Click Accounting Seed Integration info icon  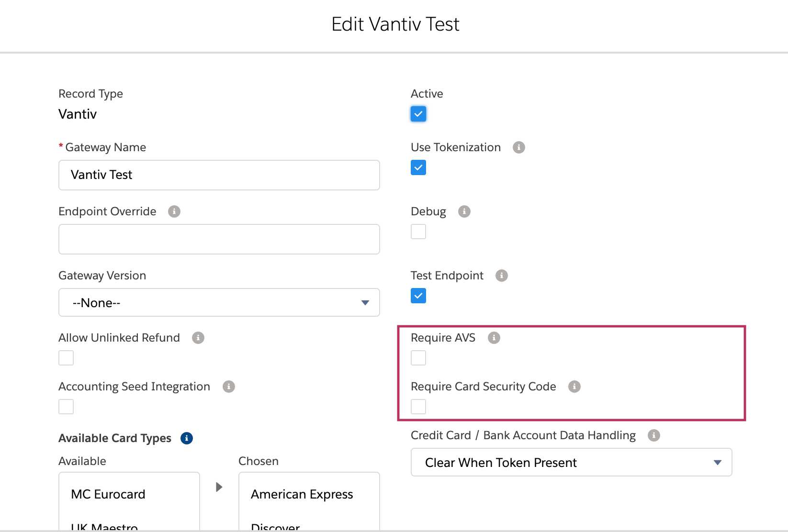tap(228, 387)
